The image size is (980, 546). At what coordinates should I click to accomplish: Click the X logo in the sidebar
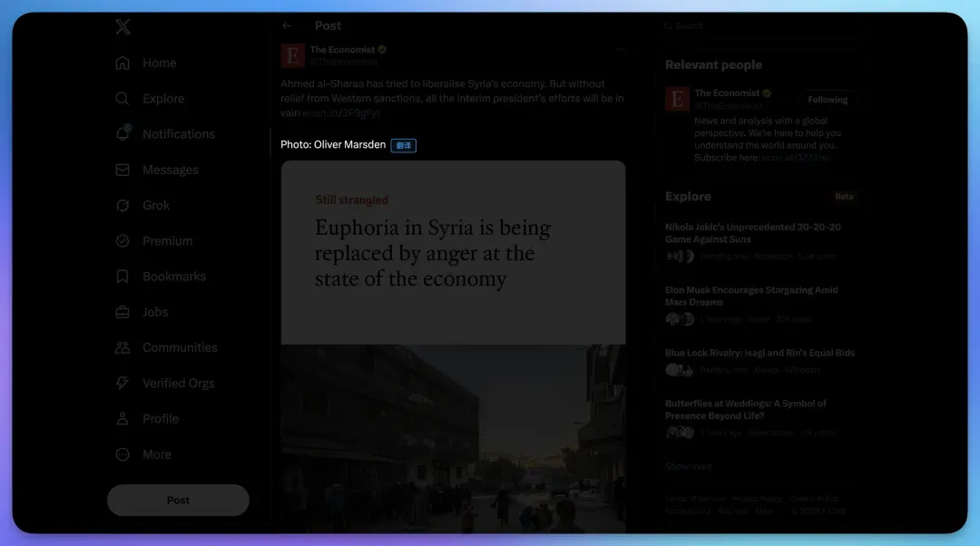coord(123,27)
